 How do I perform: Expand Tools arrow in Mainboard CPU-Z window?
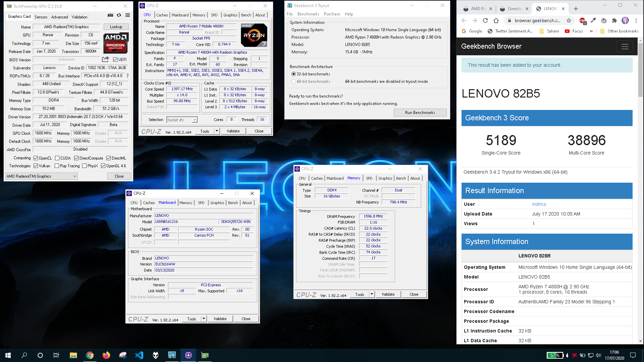[204, 319]
